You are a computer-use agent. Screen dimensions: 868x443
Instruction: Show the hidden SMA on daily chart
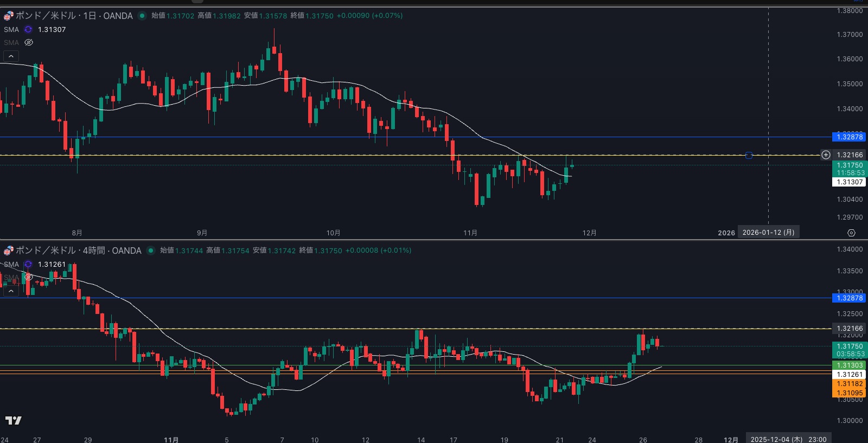[x=29, y=42]
